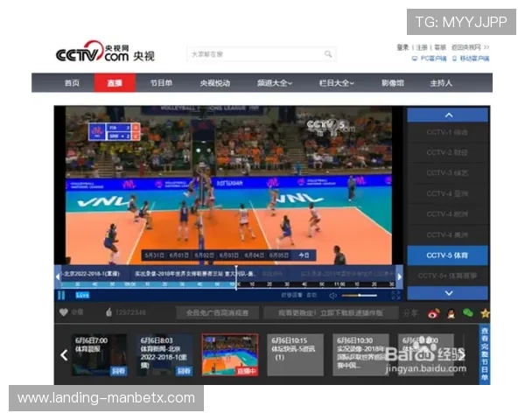Click in the search input box
The image size is (525, 420).
click(254, 54)
